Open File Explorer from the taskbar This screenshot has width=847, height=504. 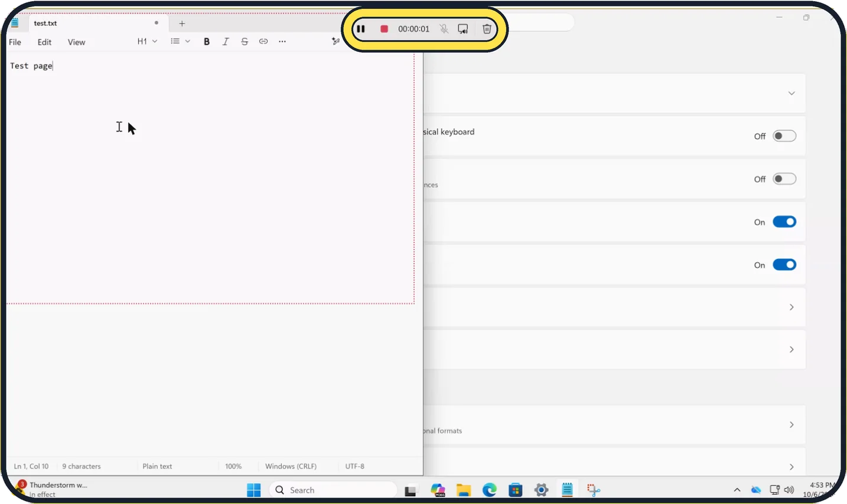pos(464,490)
